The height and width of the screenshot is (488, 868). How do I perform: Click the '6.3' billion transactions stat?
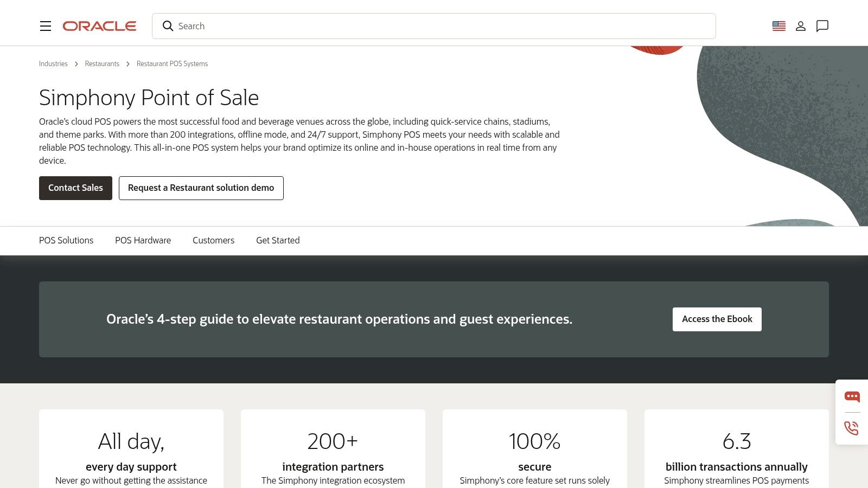tap(737, 441)
